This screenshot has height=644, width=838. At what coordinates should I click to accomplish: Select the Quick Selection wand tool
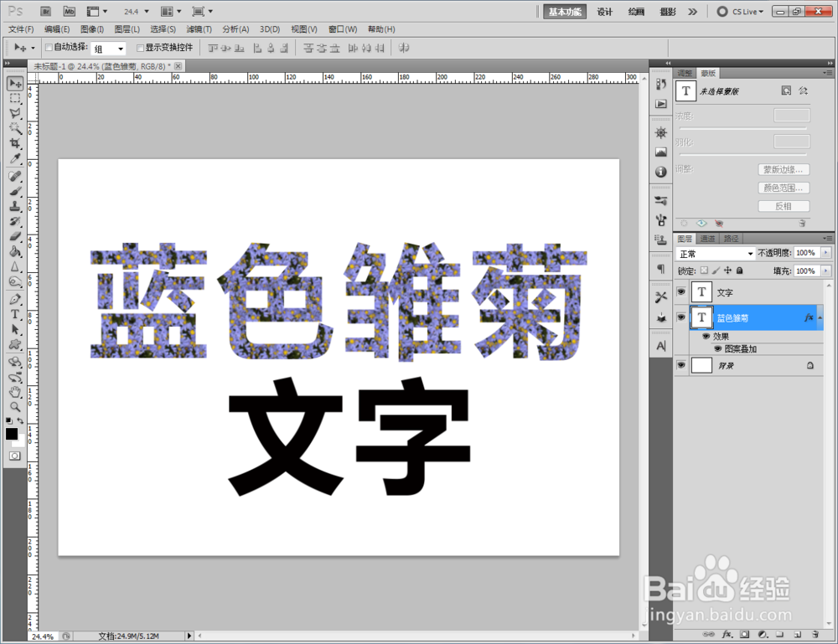pos(15,128)
